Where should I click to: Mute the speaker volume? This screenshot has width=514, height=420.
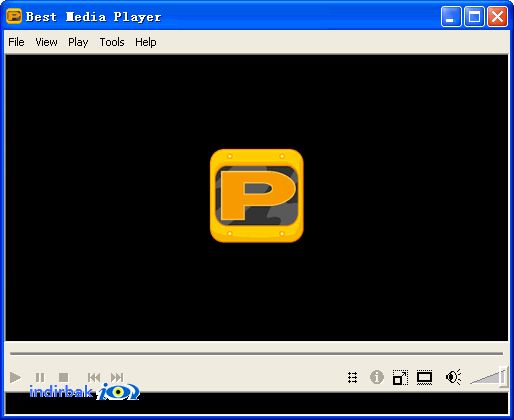453,377
